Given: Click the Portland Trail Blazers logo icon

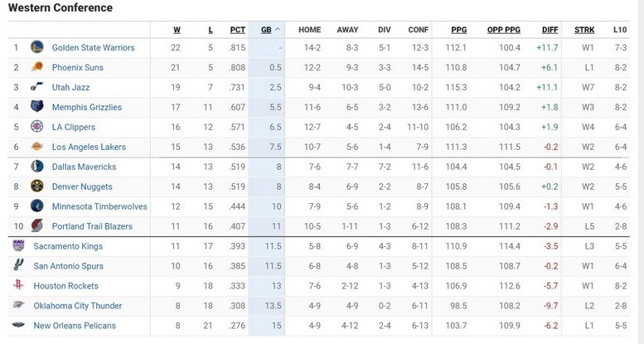Looking at the screenshot, I should tap(36, 226).
